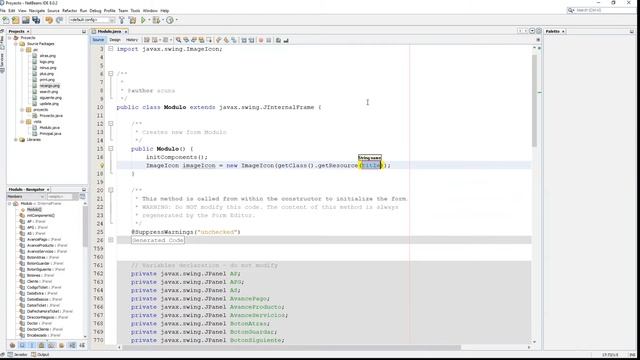Toggle Sort by Name in Navigator
Image resolution: width=640 pixels, height=360 pixels.
pos(72,345)
